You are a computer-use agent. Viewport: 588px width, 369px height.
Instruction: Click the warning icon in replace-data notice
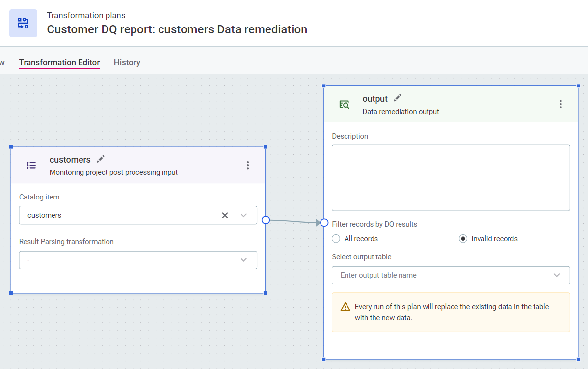click(x=345, y=307)
